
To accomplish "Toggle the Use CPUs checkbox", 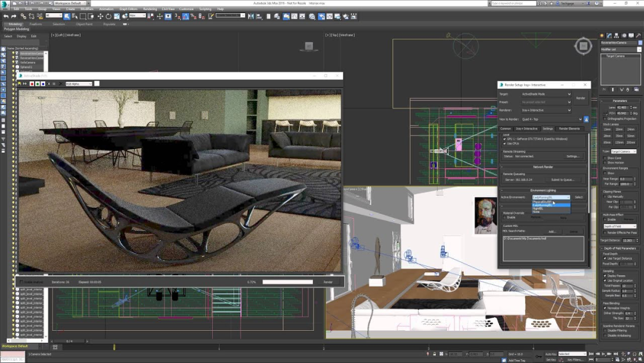I will point(505,143).
